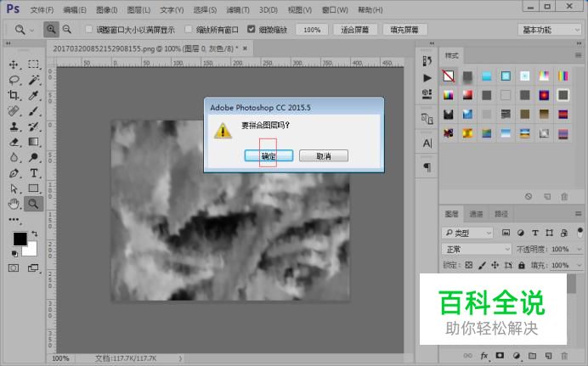Uncheck scrubby zoom checkbox
Viewport: 588px width, 366px height.
[252, 29]
